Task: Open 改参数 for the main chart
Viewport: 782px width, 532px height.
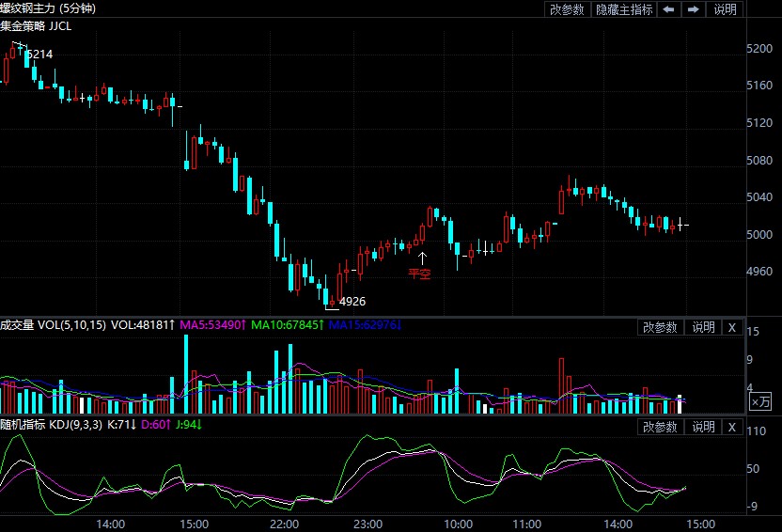Action: pyautogui.click(x=568, y=9)
